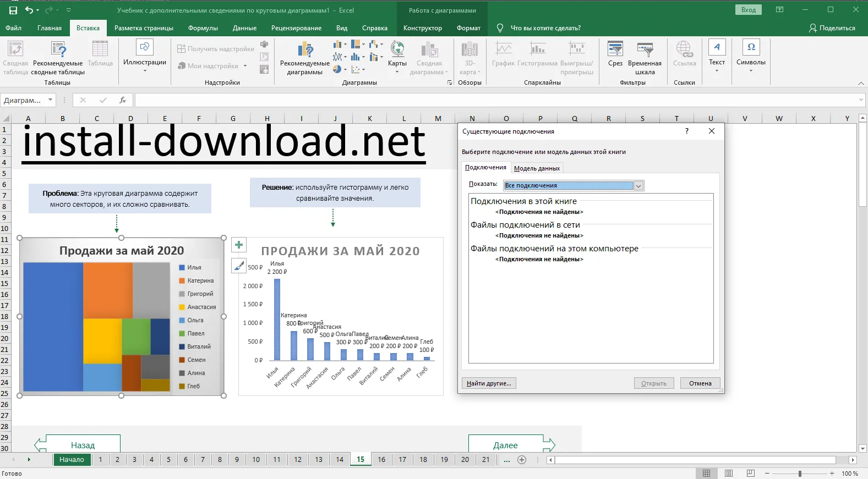Click the Timeline (Временная шкала) icon

pos(645,51)
